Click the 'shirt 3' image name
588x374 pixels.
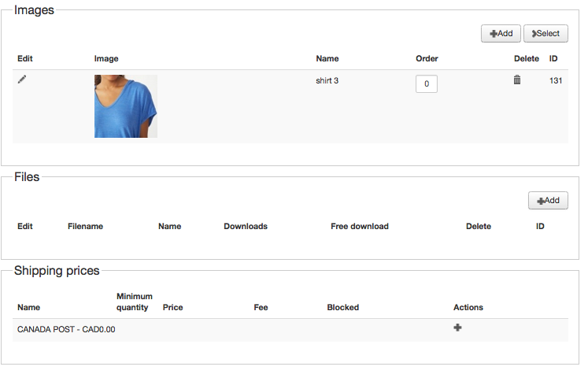[327, 80]
